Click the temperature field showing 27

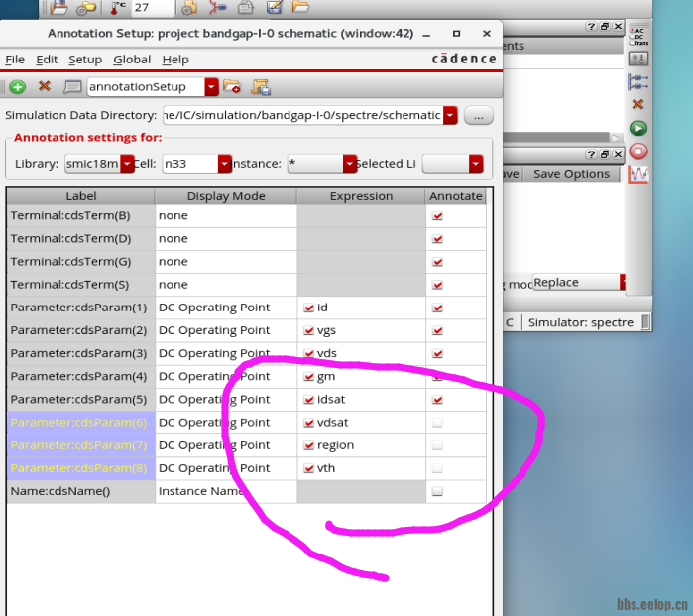click(x=153, y=8)
